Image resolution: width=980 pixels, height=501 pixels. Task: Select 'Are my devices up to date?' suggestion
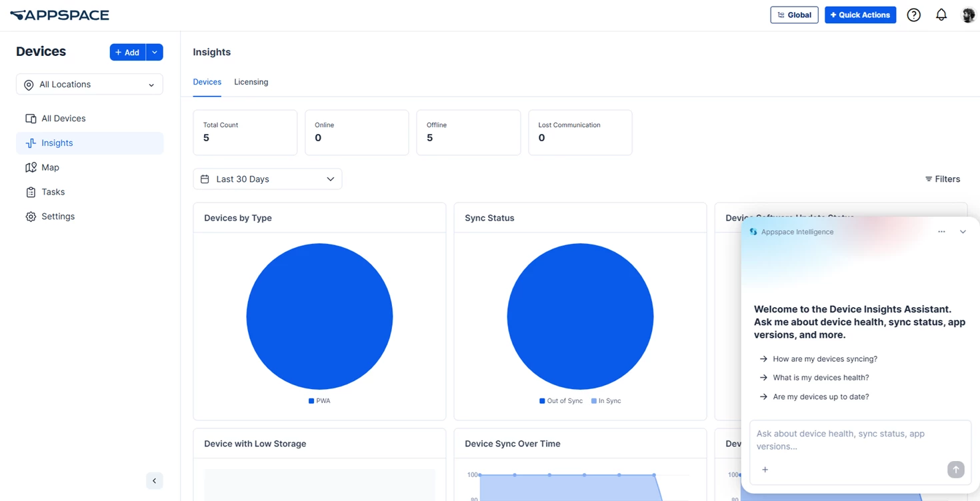[815, 397]
